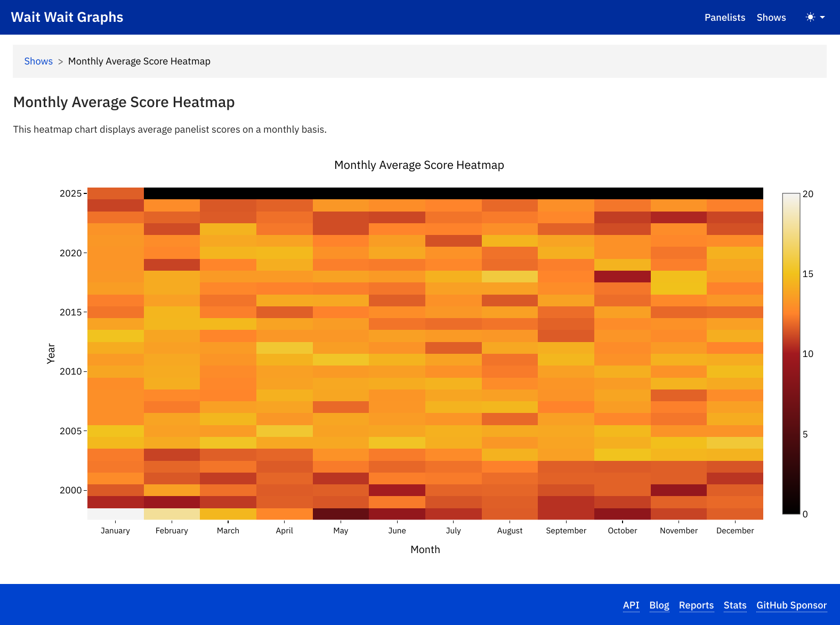
Task: Expand the theme dropdown caret
Action: pyautogui.click(x=822, y=17)
